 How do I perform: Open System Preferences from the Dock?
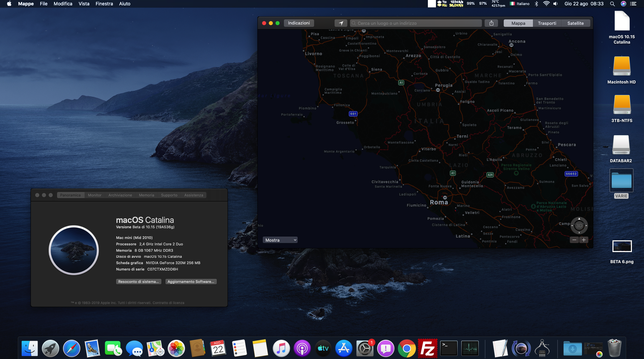(x=365, y=349)
